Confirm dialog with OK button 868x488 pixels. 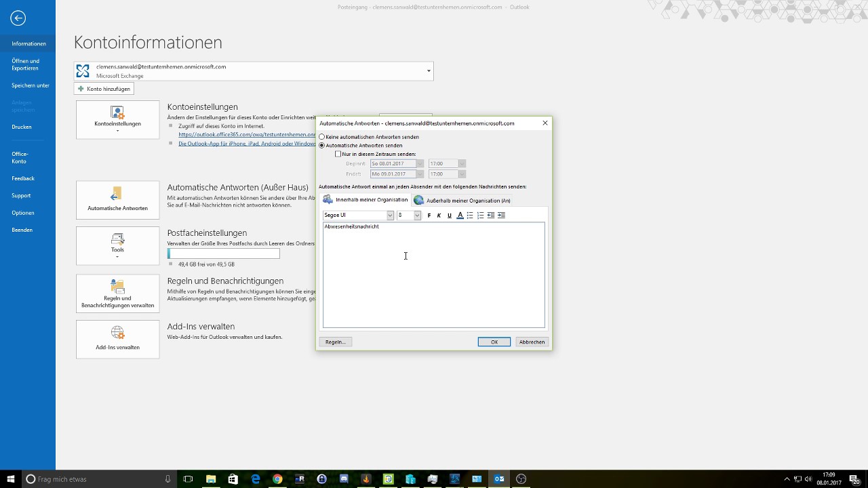(x=494, y=342)
